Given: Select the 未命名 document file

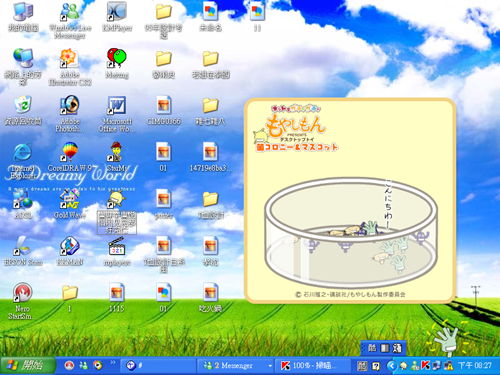Looking at the screenshot, I should pos(210,17).
